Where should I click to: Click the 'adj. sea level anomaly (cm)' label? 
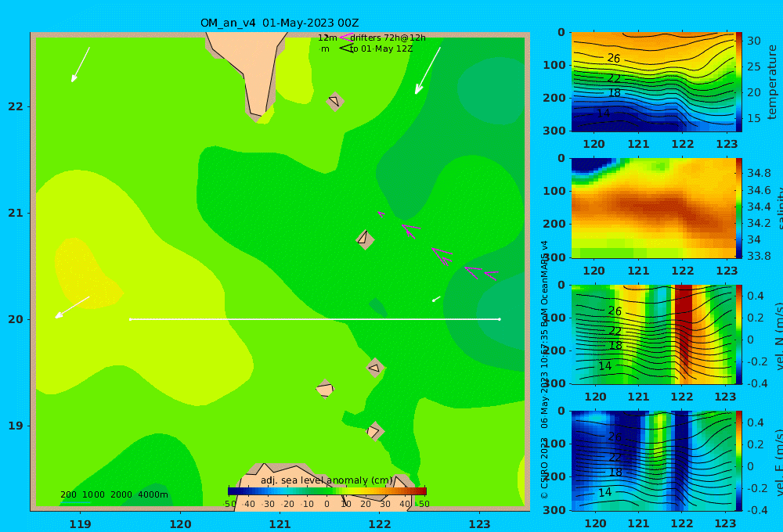click(327, 480)
